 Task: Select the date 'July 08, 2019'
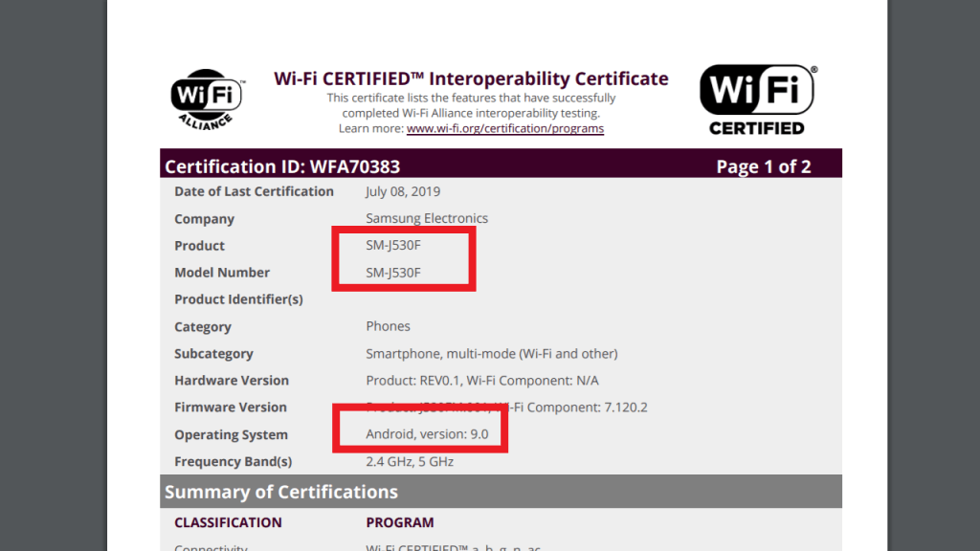click(x=403, y=191)
